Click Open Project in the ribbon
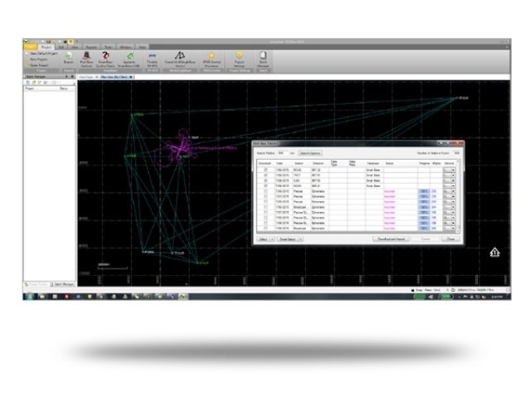 pyautogui.click(x=37, y=65)
